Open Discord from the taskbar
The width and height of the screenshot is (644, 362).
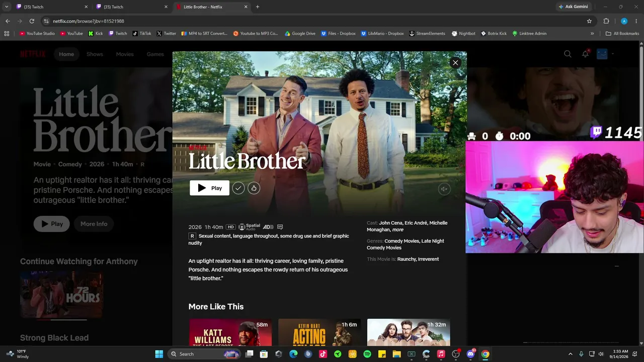[470, 354]
